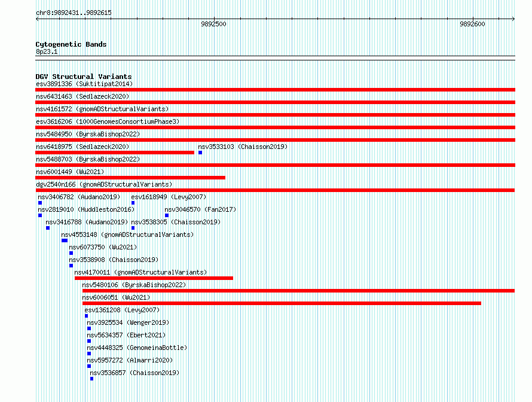The height and width of the screenshot is (402, 532).
Task: Click the 8p23.1 cytogenetic band label
Action: coord(47,51)
